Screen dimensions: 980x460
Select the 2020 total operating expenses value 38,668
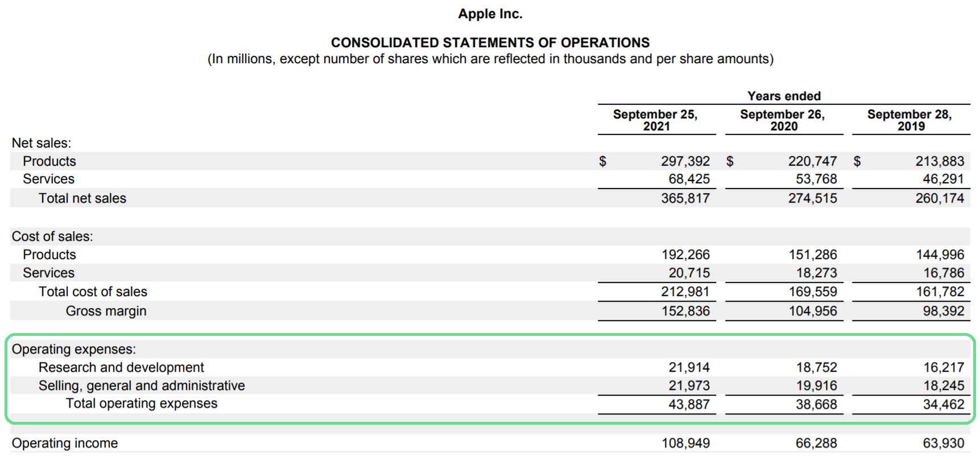816,404
